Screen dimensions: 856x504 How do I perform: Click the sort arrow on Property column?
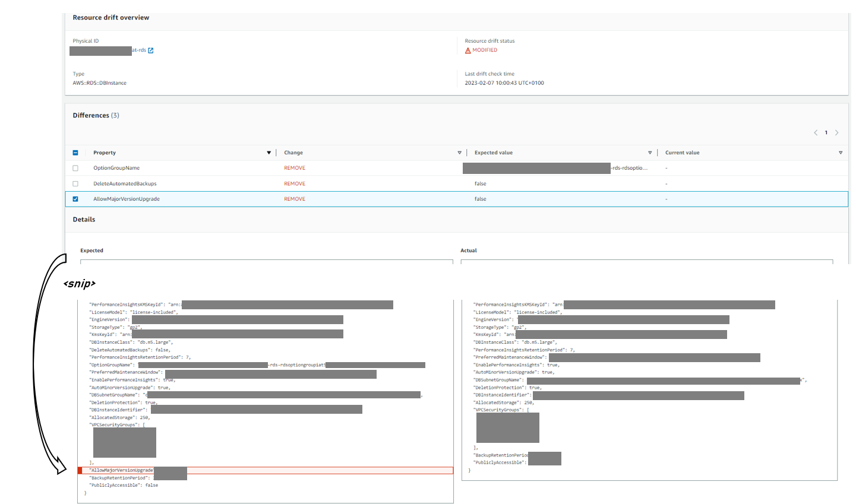click(x=269, y=153)
